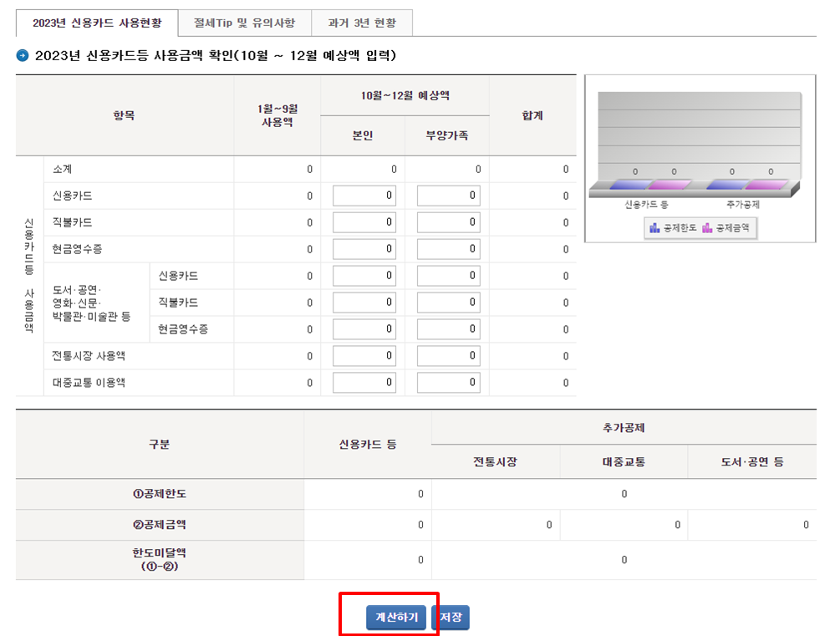Switch to the 절세Tip 및 유의사항 tab
The width and height of the screenshot is (840, 636).
[244, 23]
